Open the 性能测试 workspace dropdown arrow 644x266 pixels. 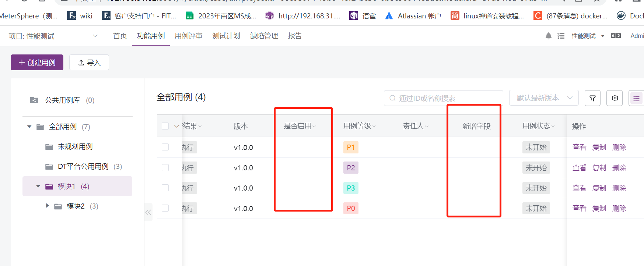click(x=603, y=36)
